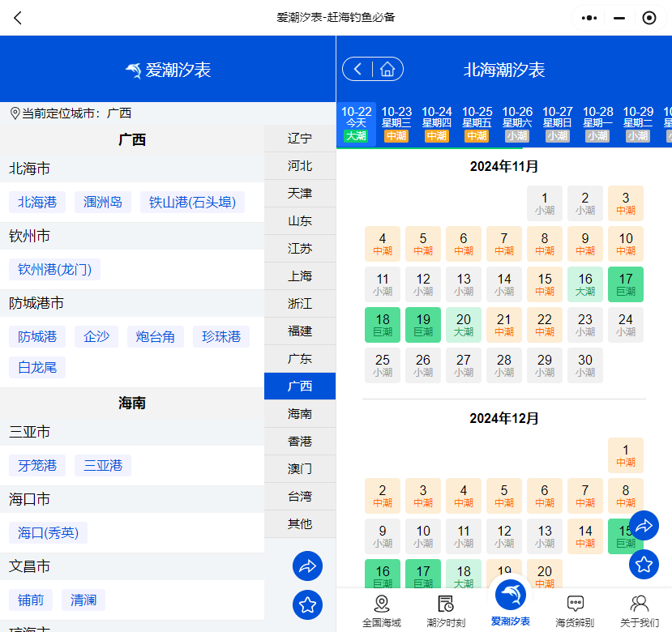Open the 铁山港(石头埠) port link
The height and width of the screenshot is (632, 672).
(x=192, y=203)
